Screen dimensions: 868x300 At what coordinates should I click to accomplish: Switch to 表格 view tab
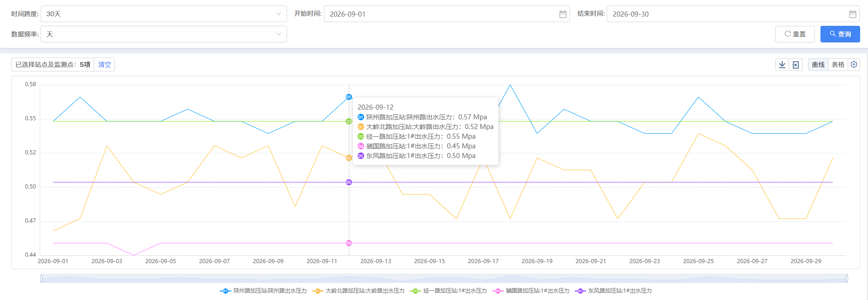pos(838,65)
